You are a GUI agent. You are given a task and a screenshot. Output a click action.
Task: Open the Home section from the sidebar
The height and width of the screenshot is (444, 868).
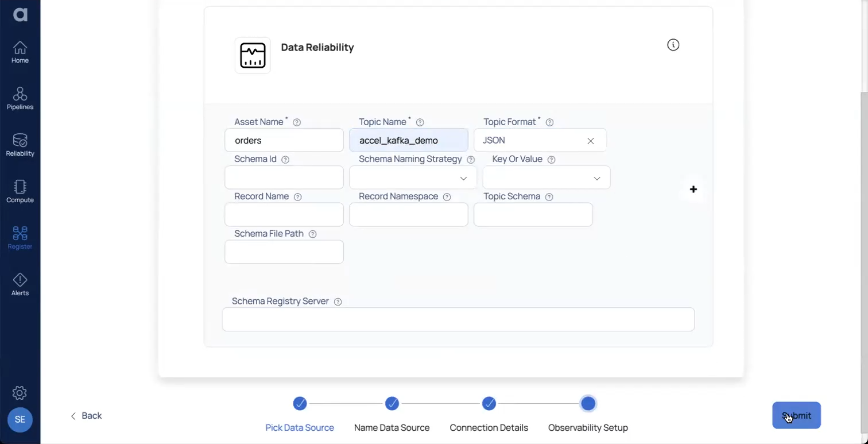tap(20, 52)
